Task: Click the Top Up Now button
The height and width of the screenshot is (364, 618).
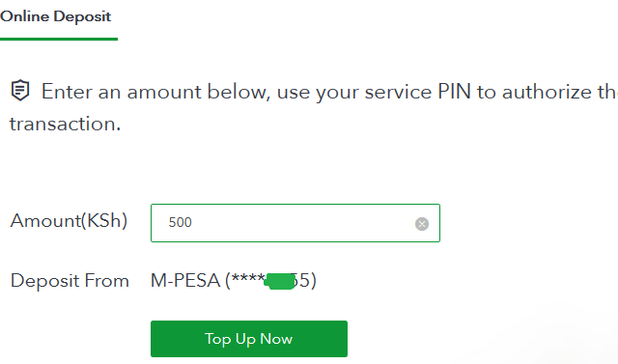Action: point(249,339)
